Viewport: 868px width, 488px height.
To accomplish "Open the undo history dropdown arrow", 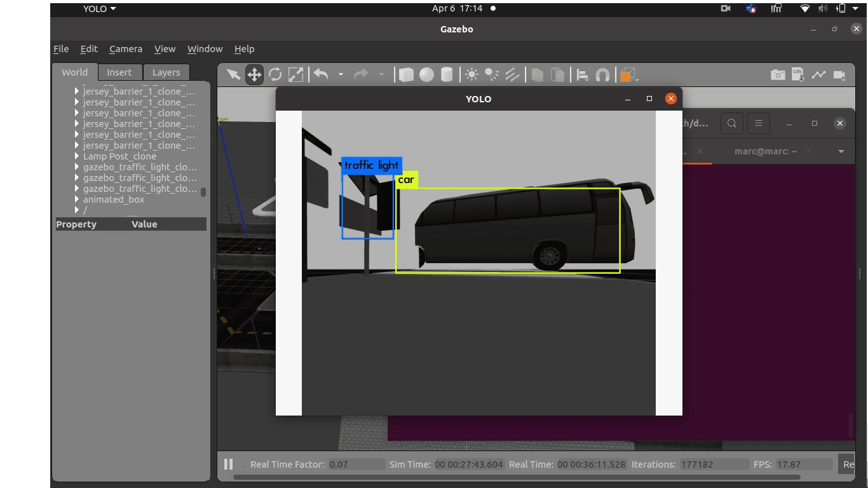I will click(x=341, y=75).
